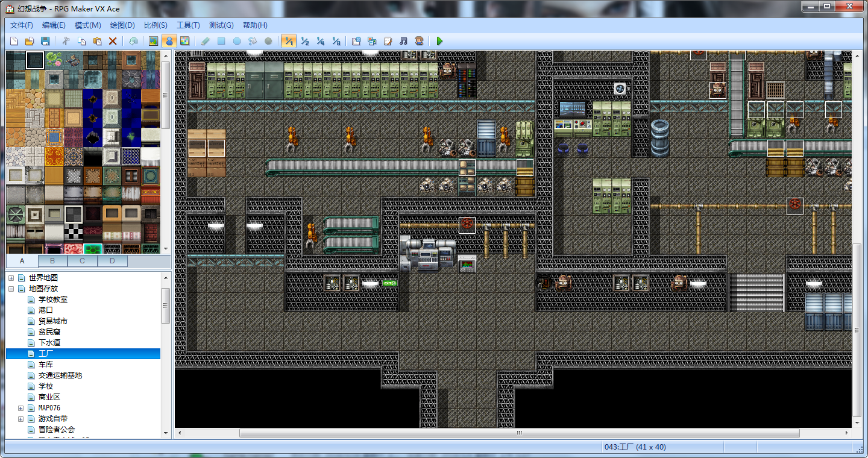Click the New Project toolbar icon

click(14, 41)
